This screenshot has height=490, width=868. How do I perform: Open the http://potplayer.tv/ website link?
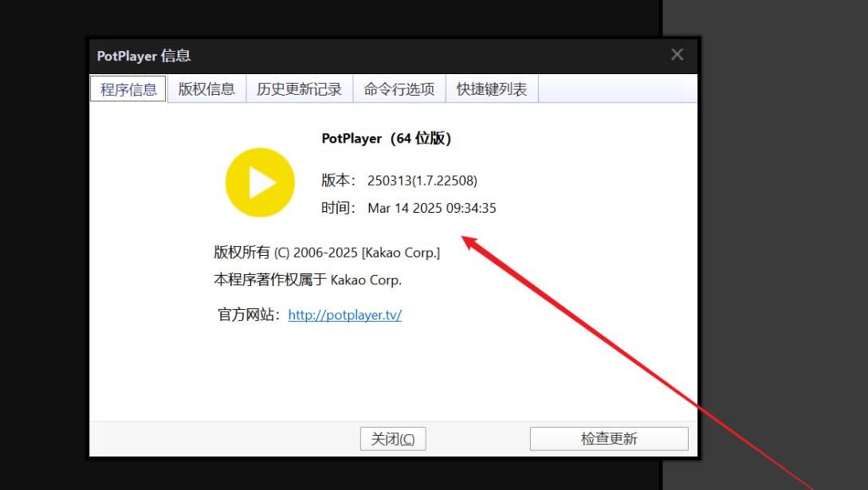[x=344, y=315]
